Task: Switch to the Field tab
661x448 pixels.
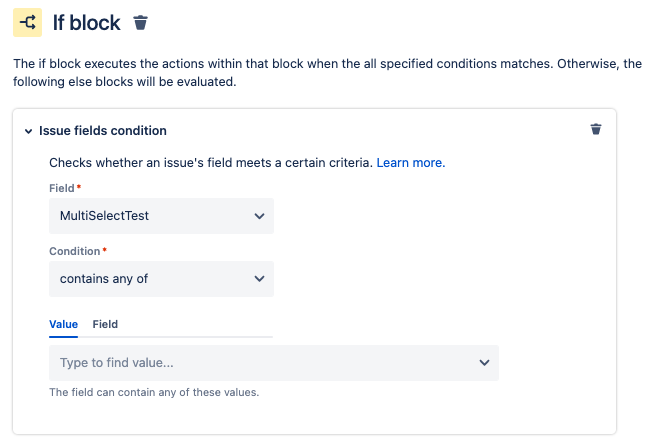Action: point(105,324)
